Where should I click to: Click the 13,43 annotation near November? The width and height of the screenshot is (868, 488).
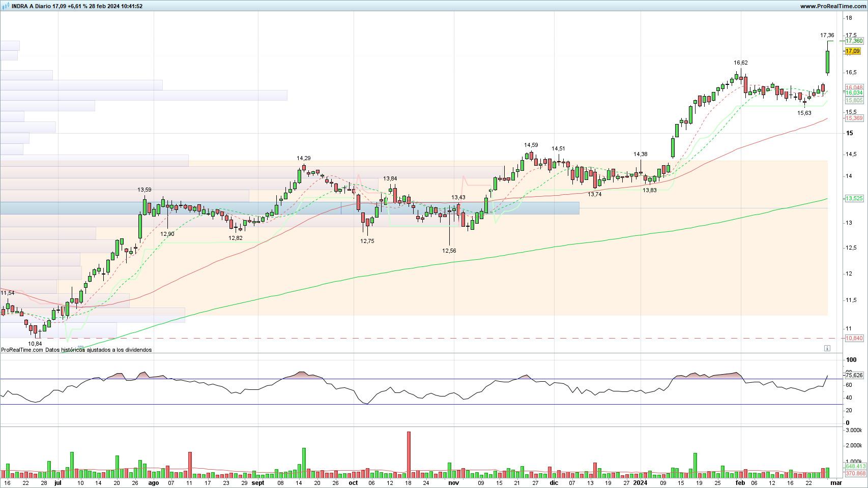(x=458, y=197)
